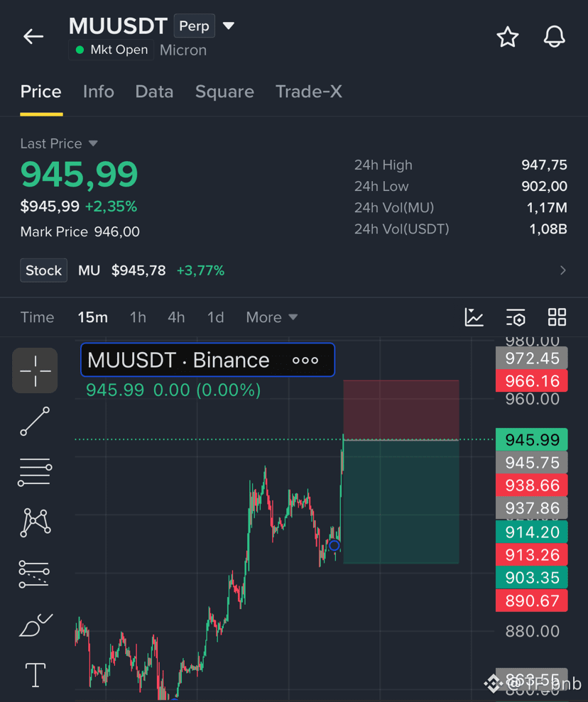The image size is (588, 702).
Task: Click the 24h Vol(MU) value 1,17M
Action: (547, 208)
